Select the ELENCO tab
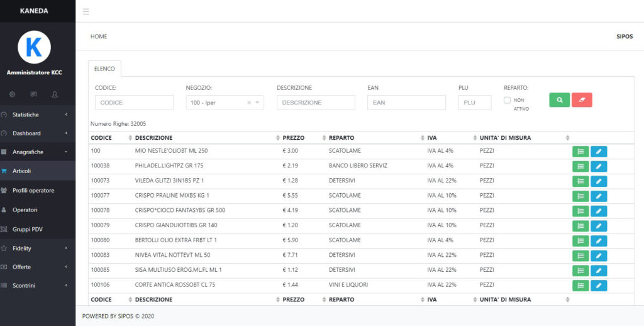 [x=104, y=69]
